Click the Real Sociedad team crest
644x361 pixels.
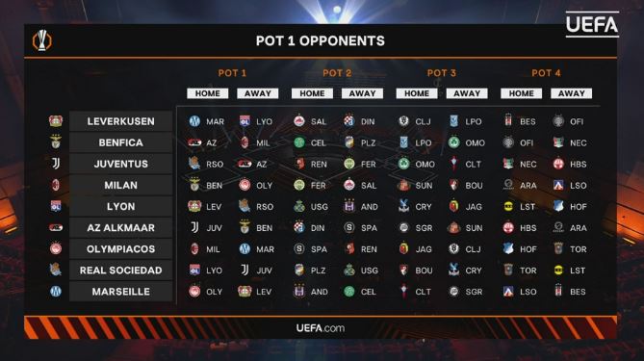click(55, 270)
